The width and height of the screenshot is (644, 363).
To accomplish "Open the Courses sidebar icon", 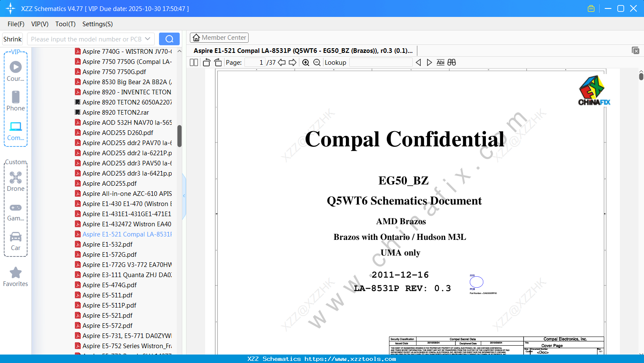I will [x=16, y=71].
